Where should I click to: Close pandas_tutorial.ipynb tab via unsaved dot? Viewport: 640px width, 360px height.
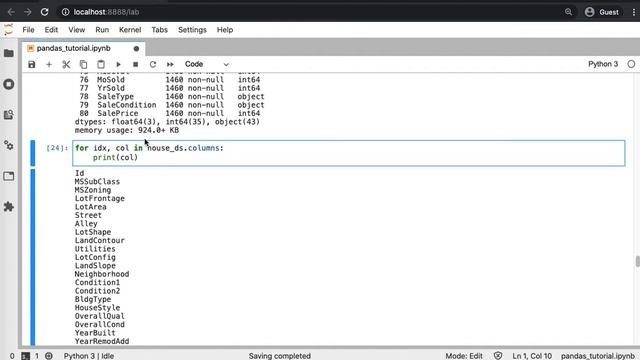(x=136, y=49)
